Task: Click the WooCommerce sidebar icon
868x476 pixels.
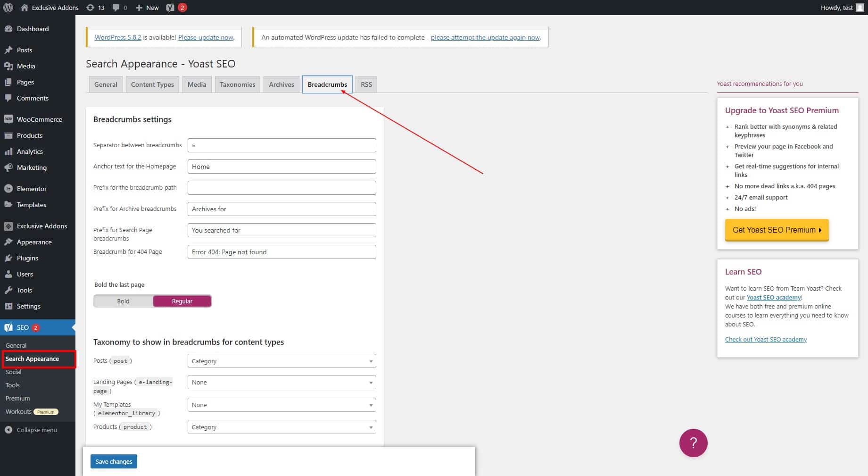Action: point(8,119)
